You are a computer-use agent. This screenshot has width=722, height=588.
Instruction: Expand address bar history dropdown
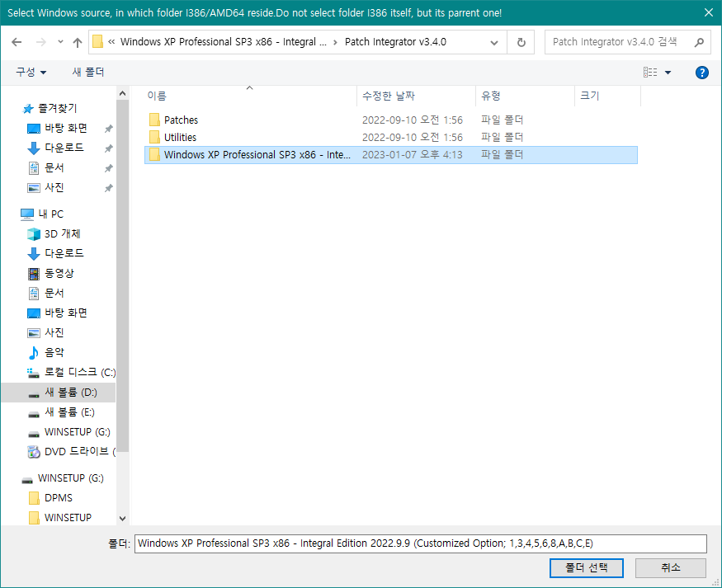coord(494,42)
